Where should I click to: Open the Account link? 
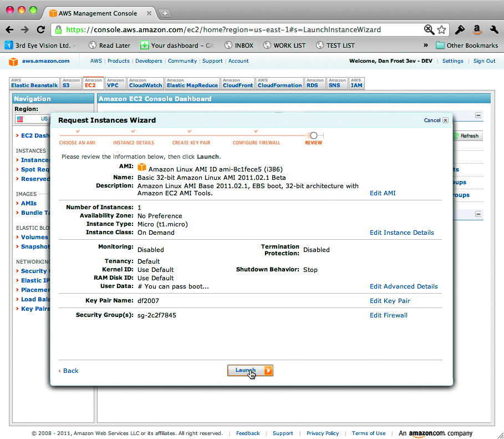(x=238, y=61)
